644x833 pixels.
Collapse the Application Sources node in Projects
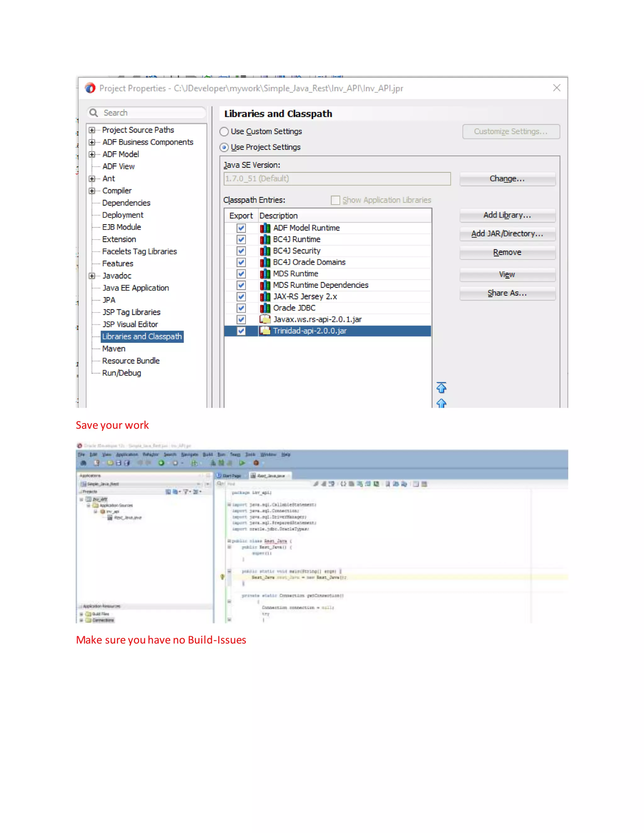[88, 505]
